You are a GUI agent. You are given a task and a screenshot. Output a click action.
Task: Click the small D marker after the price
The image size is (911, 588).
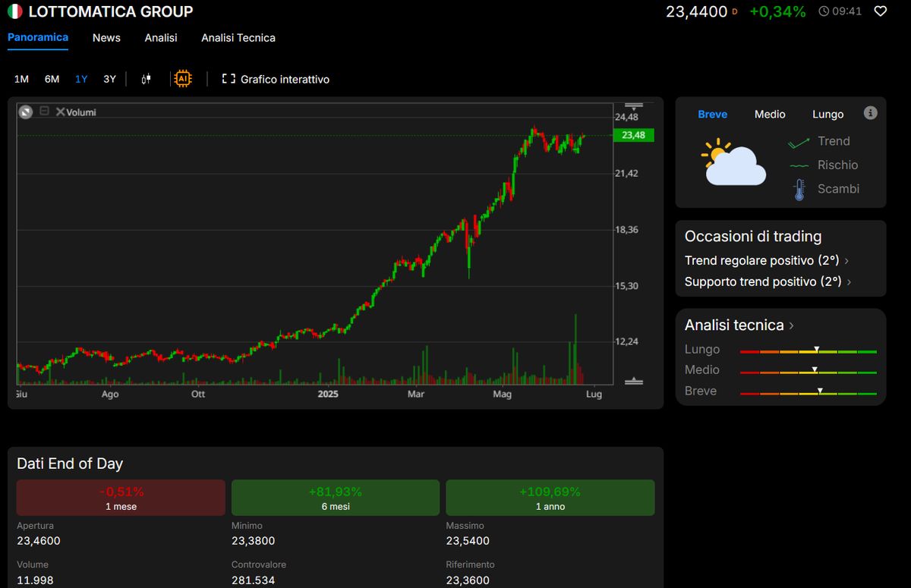tap(735, 12)
